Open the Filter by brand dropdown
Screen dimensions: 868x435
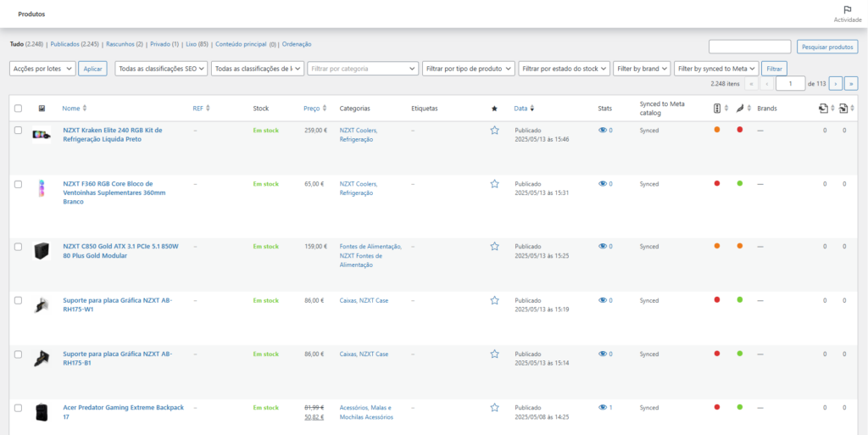point(643,69)
